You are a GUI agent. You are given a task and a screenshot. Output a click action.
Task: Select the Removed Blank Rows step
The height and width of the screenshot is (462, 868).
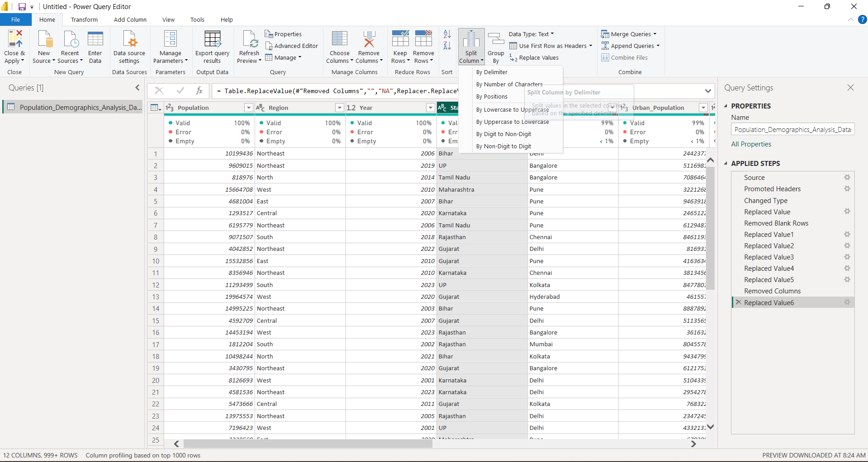[776, 223]
